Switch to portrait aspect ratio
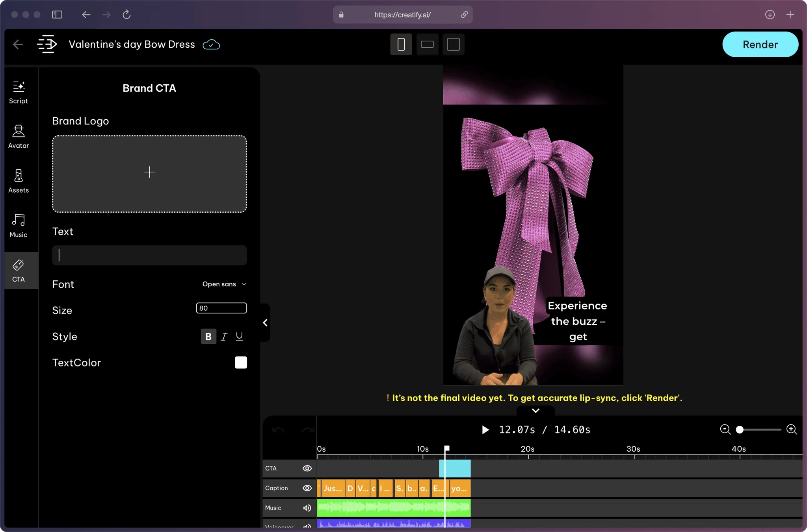Viewport: 807px width, 532px height. [x=401, y=44]
